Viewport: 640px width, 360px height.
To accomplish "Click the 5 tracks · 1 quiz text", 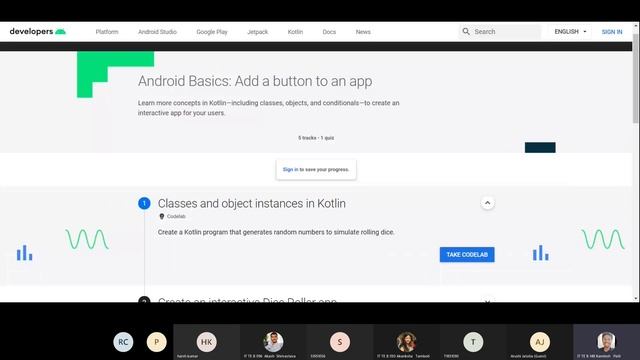I will tap(316, 138).
